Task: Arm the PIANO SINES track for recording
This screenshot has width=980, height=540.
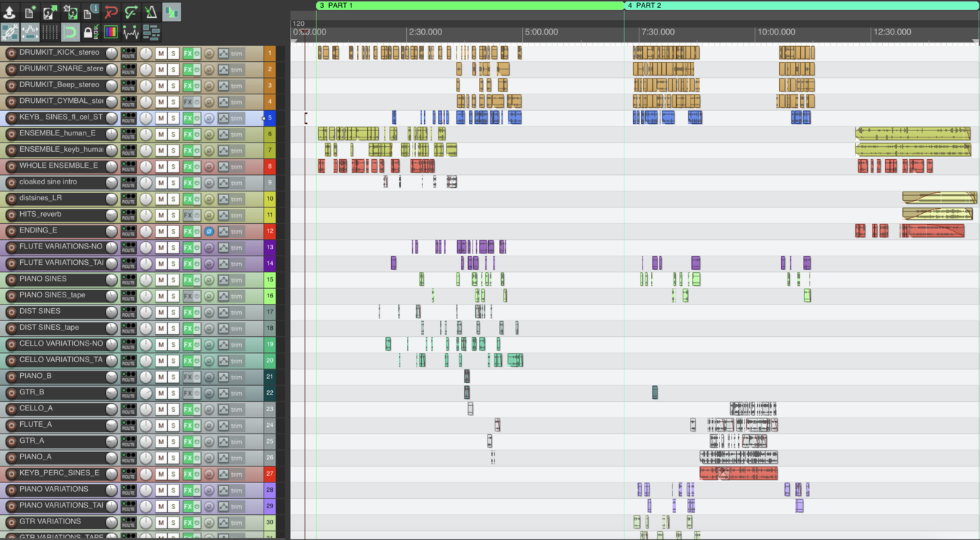Action: coord(11,280)
